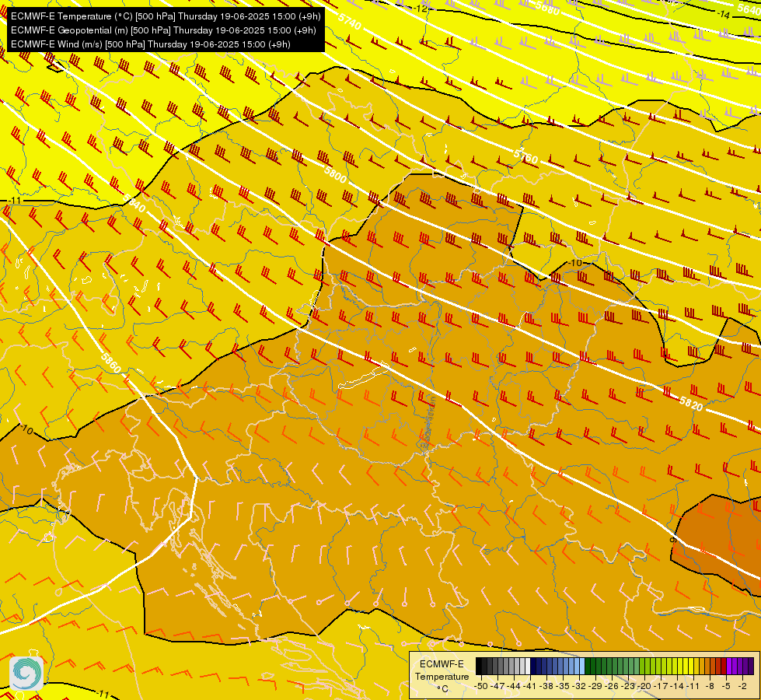Click the -38 value on the legend scale
Image resolution: width=761 pixels, height=700 pixels.
tap(546, 686)
